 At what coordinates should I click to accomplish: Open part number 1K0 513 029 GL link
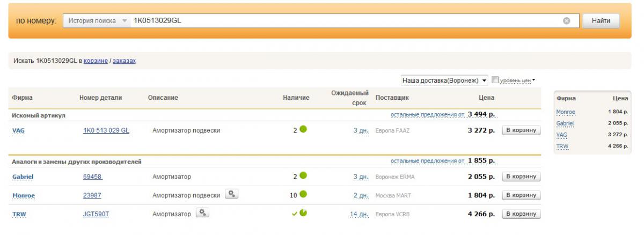[x=106, y=130]
